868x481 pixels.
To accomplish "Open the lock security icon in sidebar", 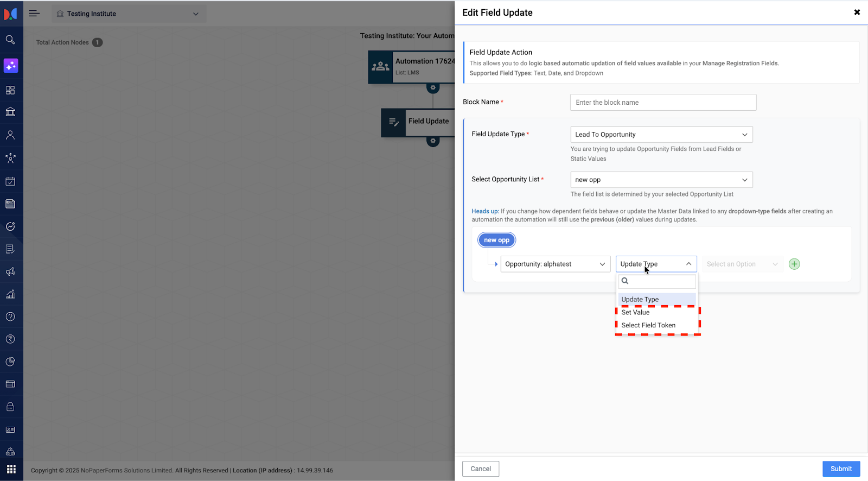I will coord(10,407).
